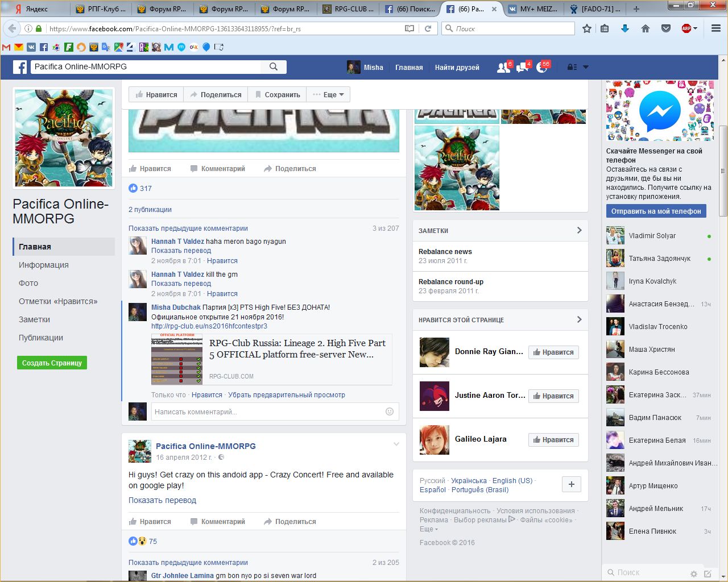Like Donnie Ray with the Нравится button
Viewport: 728px width, 582px height.
pyautogui.click(x=554, y=352)
